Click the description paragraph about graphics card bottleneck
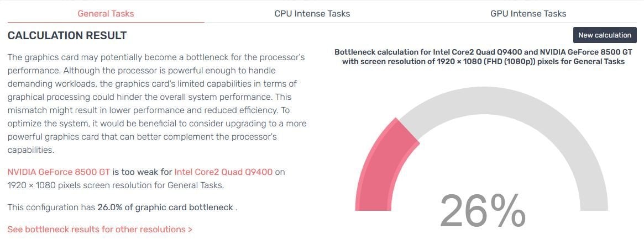 (x=157, y=103)
